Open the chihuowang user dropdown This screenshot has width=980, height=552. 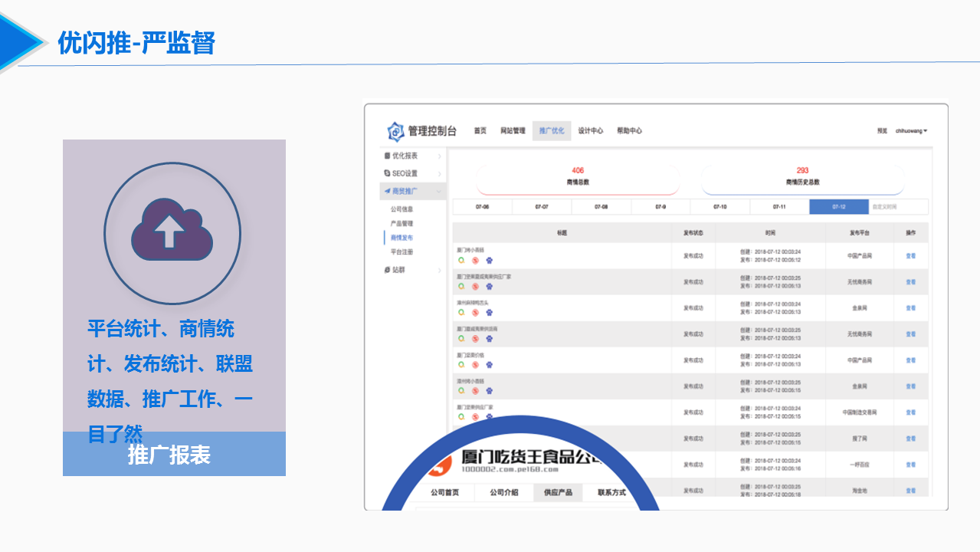[911, 131]
